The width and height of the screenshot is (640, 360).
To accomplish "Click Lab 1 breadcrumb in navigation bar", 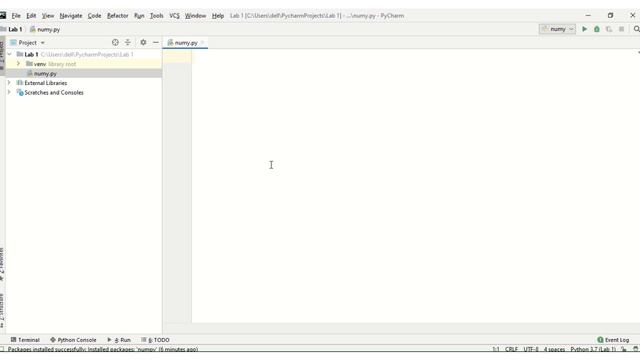I will (12, 29).
